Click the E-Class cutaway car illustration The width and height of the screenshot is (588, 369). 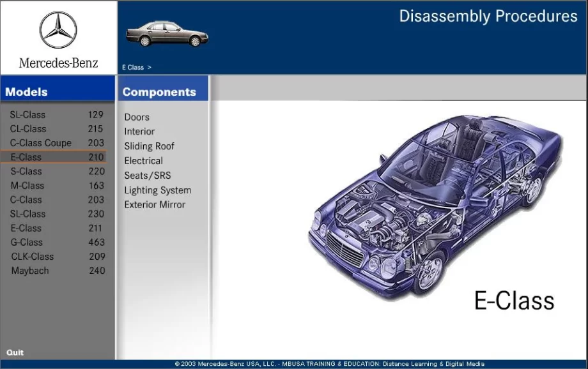point(435,207)
